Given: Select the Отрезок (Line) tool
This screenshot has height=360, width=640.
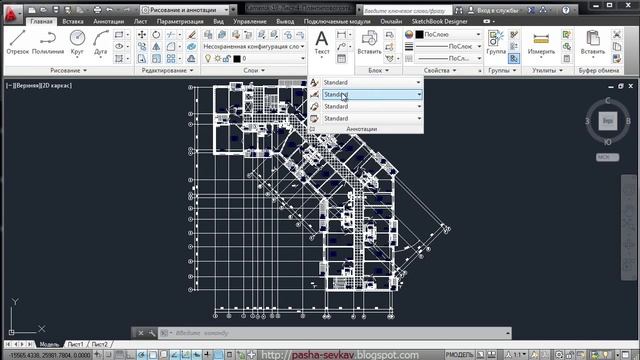Looking at the screenshot, I should pos(18,42).
